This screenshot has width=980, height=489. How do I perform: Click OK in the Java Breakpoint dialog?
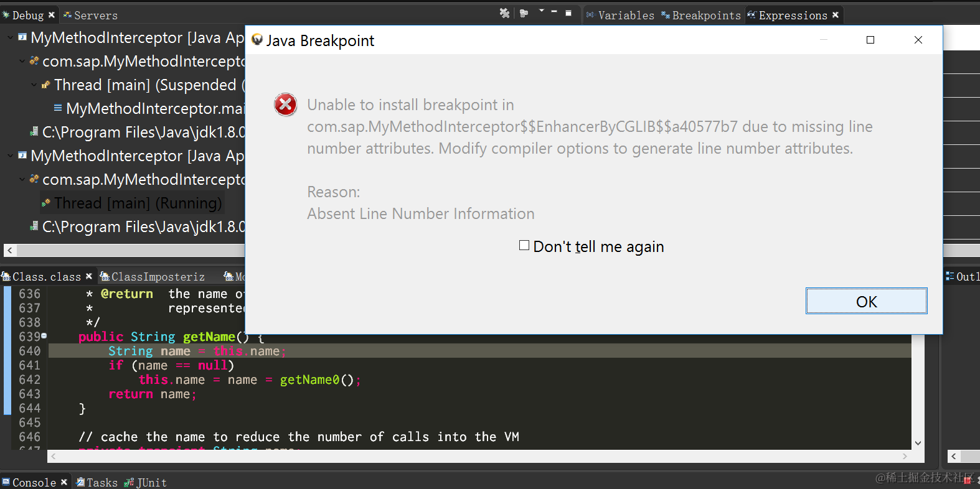tap(866, 301)
